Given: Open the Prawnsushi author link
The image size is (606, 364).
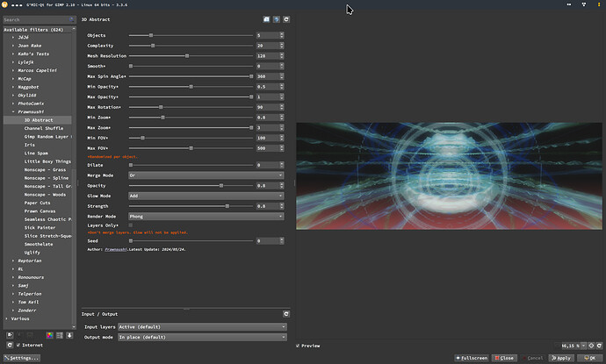Looking at the screenshot, I should (x=118, y=250).
